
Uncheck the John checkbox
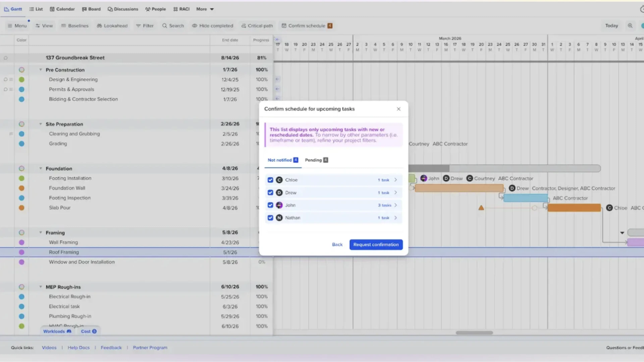(270, 205)
